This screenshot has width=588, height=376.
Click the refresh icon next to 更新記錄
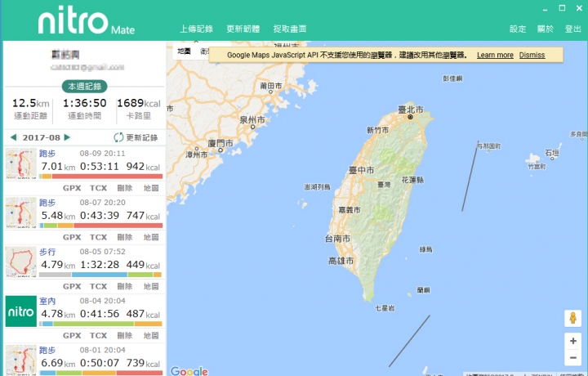coord(118,137)
